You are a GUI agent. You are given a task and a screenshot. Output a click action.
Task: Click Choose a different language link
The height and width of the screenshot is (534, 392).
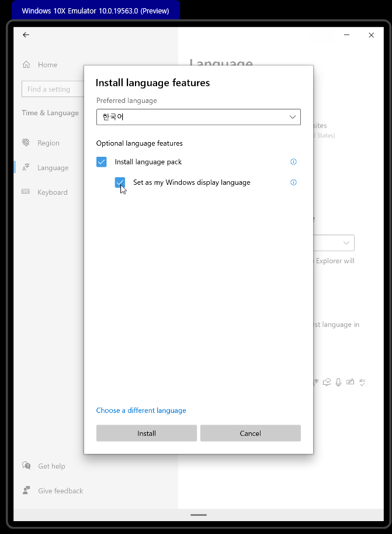point(141,411)
